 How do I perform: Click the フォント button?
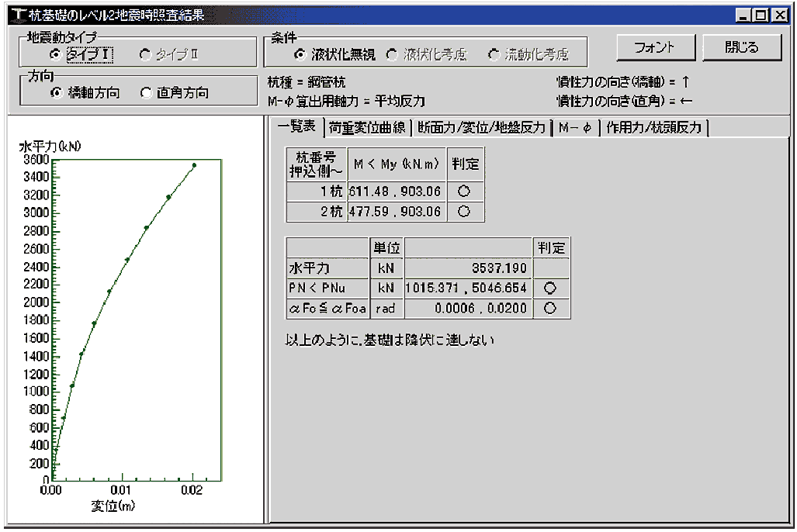pos(656,48)
